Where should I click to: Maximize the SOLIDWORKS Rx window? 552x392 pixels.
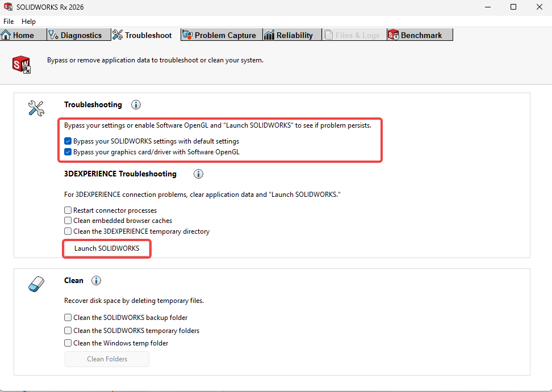click(x=513, y=7)
